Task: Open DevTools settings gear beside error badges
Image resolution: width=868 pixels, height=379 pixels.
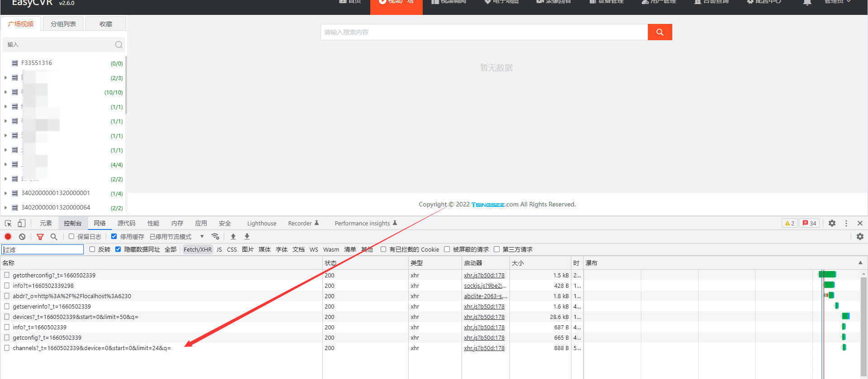Action: (x=832, y=223)
